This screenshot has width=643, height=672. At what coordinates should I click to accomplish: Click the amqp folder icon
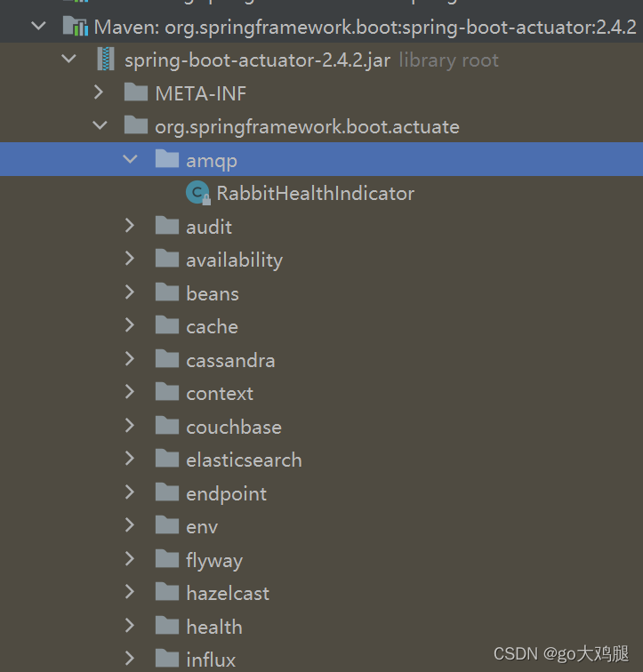click(x=166, y=158)
